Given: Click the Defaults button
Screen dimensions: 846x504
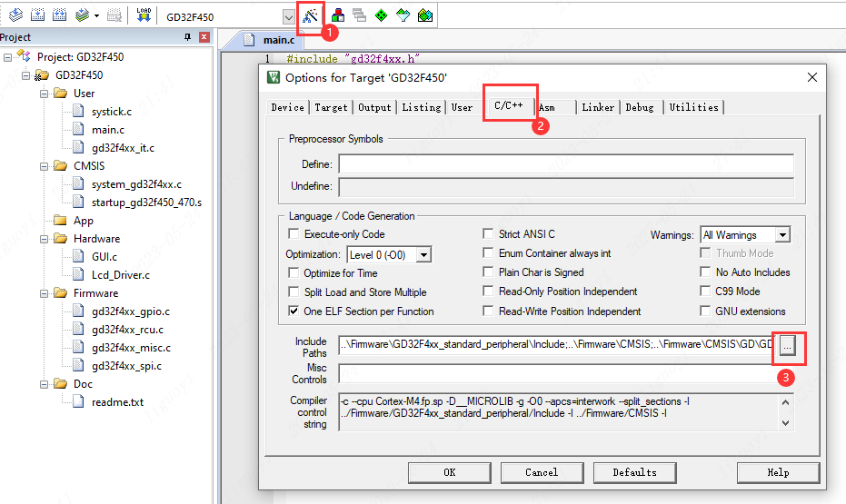Looking at the screenshot, I should pos(634,473).
